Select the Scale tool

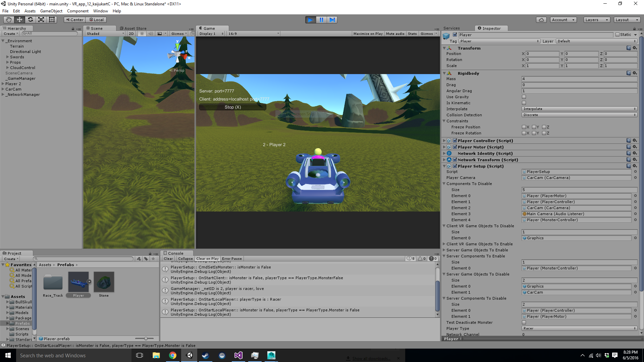tap(41, 19)
